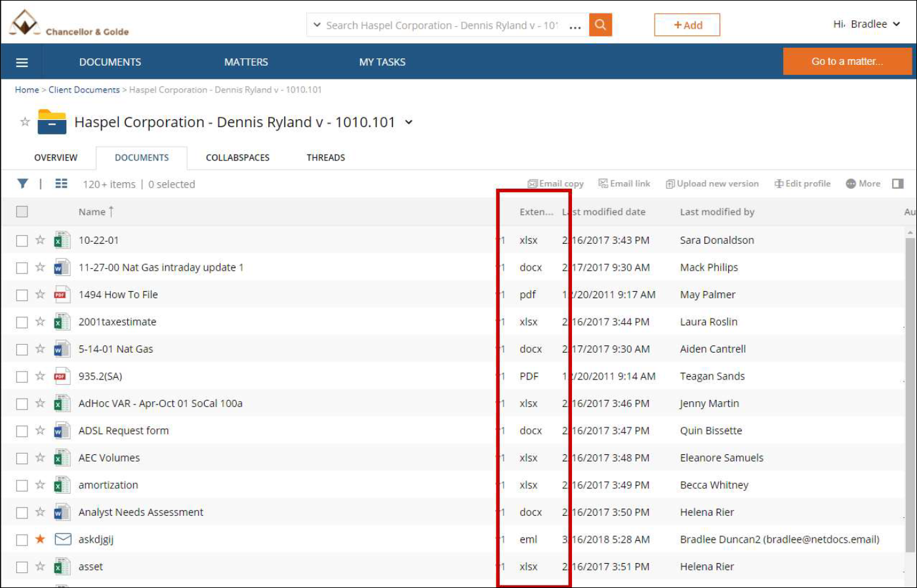Click the Go to a matter button
The height and width of the screenshot is (588, 917).
[x=847, y=62]
